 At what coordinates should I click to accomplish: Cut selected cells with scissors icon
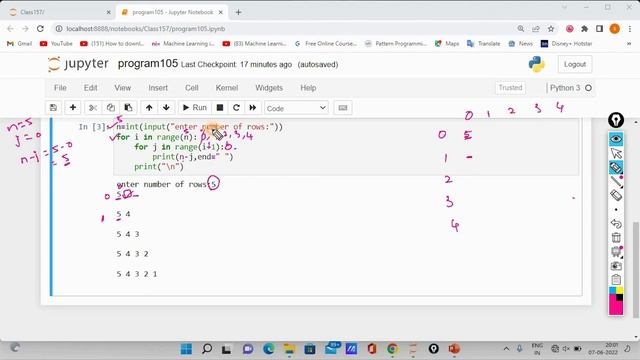(x=93, y=108)
